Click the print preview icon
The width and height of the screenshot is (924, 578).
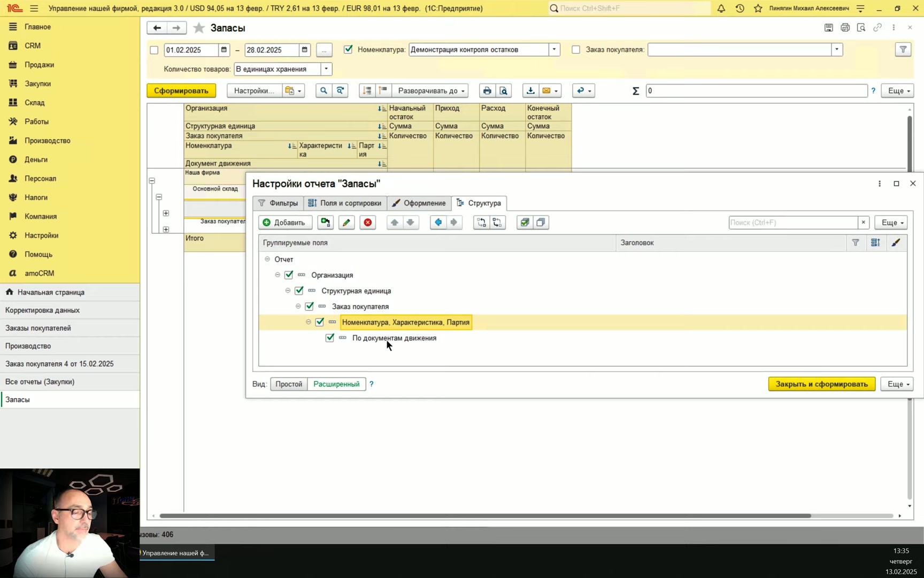(504, 91)
